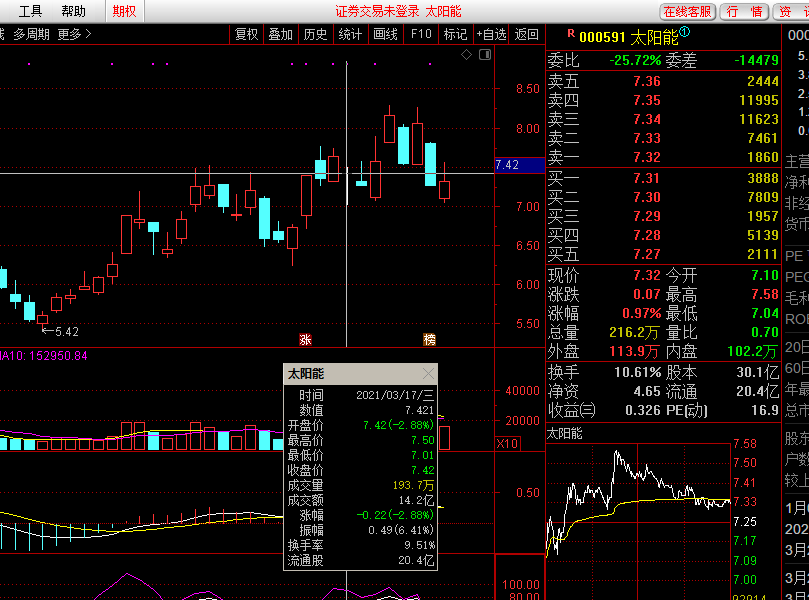This screenshot has height=600, width=809.
Task: Select the 买五 7.27 bid row
Action: pyautogui.click(x=663, y=255)
